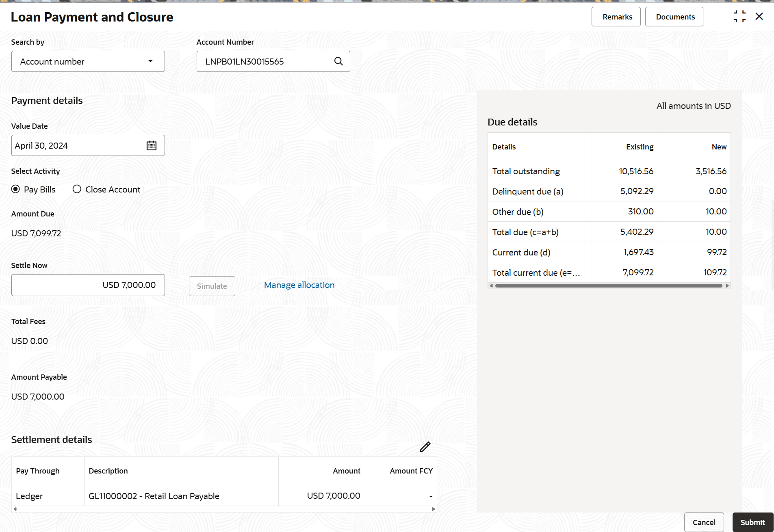The height and width of the screenshot is (532, 774).
Task: Open the Value Date calendar picker
Action: tap(152, 145)
